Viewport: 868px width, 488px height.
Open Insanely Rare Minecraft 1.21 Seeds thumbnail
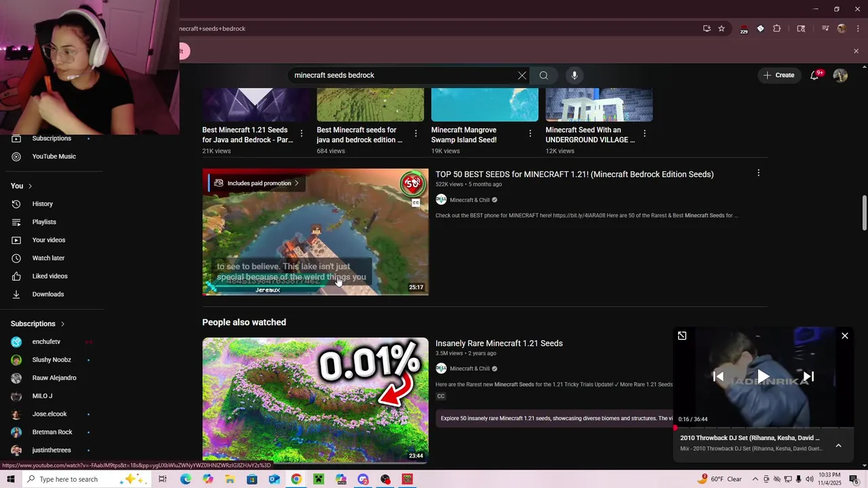315,401
